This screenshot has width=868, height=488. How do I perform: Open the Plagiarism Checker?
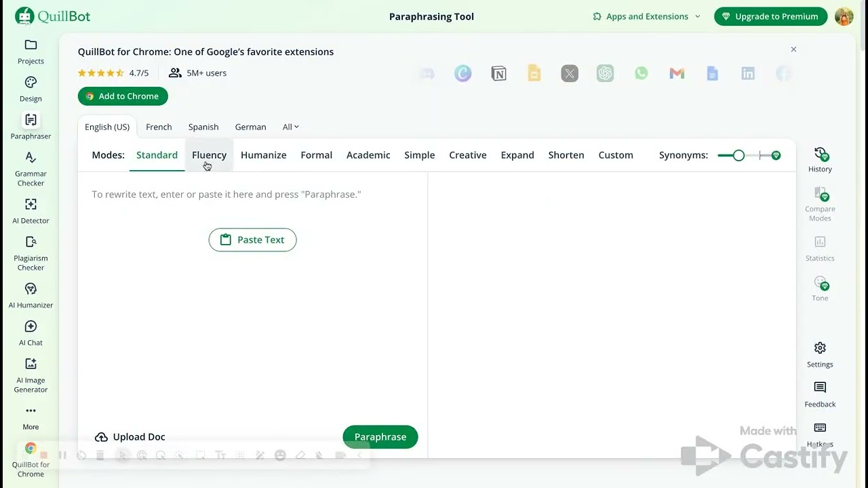(x=31, y=253)
